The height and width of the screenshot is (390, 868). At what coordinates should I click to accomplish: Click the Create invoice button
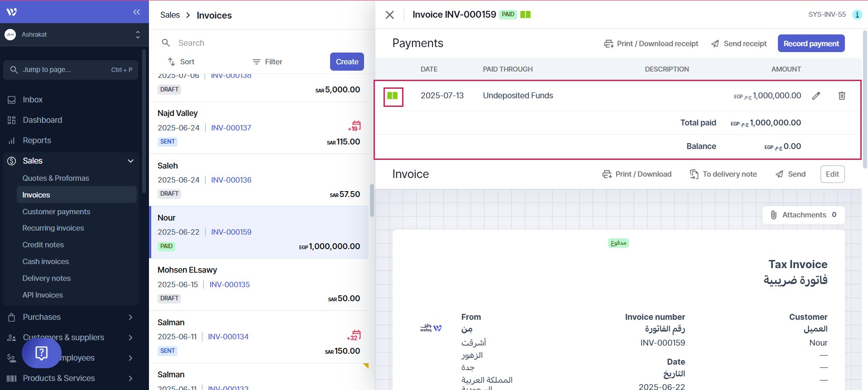click(x=346, y=62)
